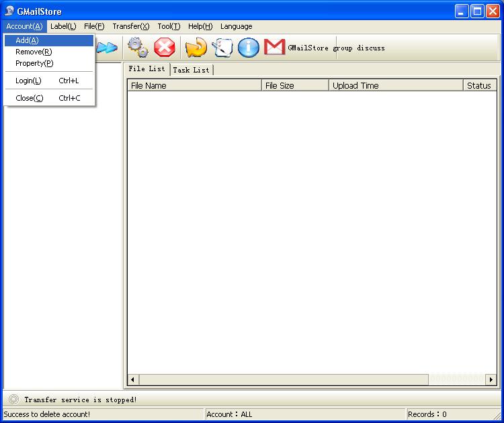Click the notepad task list icon
504x423 pixels.
(222, 47)
